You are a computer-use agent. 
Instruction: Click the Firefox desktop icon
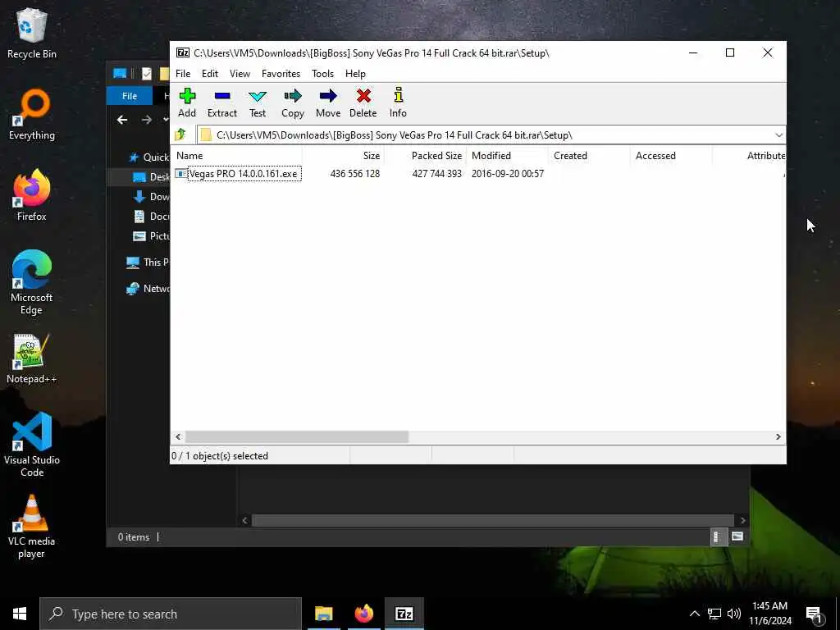coord(32,195)
